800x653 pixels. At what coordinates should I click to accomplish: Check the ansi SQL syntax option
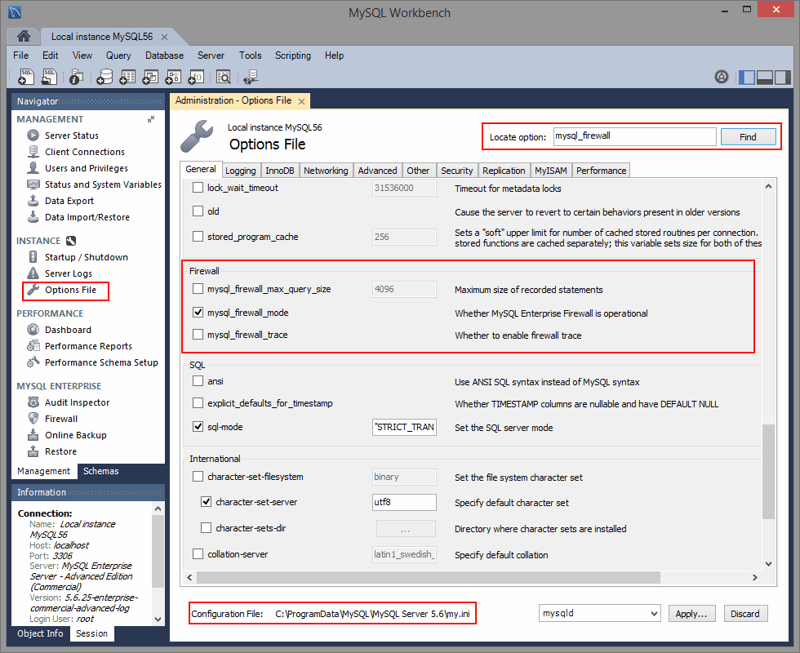[x=198, y=381]
